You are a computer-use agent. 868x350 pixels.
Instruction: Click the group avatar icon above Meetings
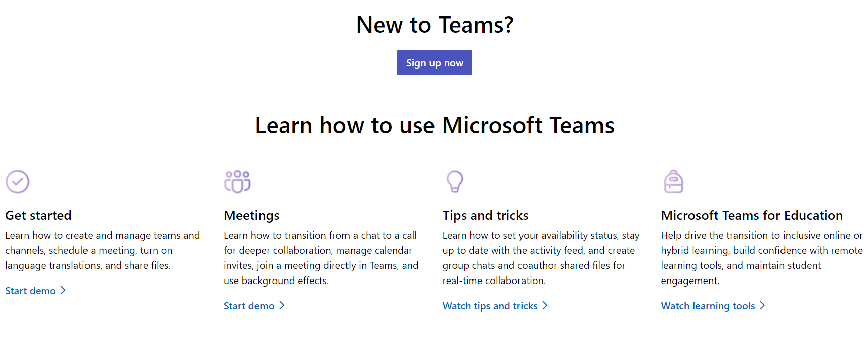click(x=237, y=182)
